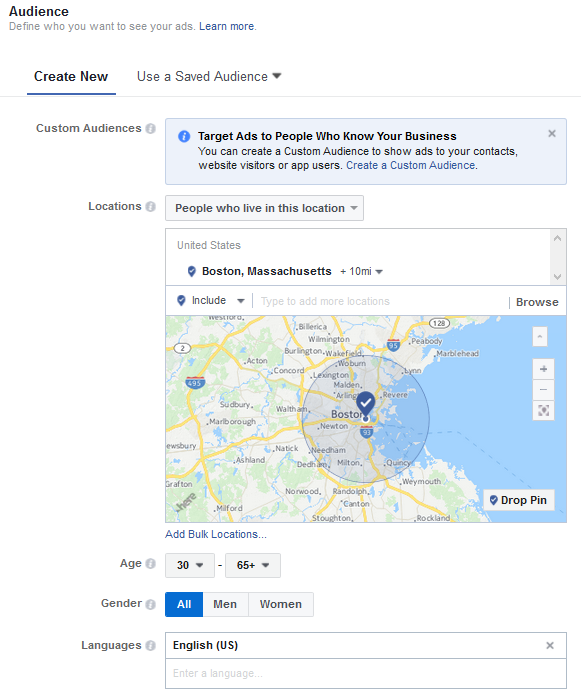Click Marlborough label on the map
The height and width of the screenshot is (699, 581).
click(x=232, y=422)
